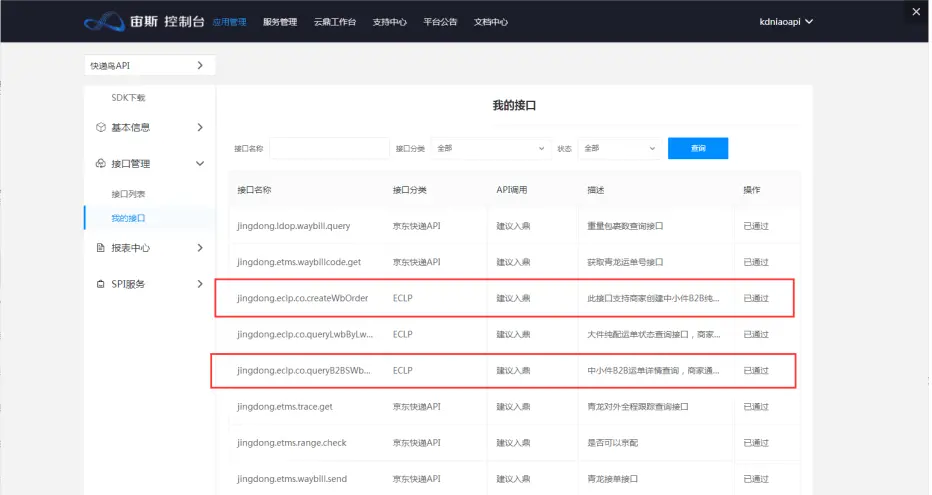This screenshot has height=495, width=932.
Task: Collapse the 接口管理 menu chevron
Action: 200,163
